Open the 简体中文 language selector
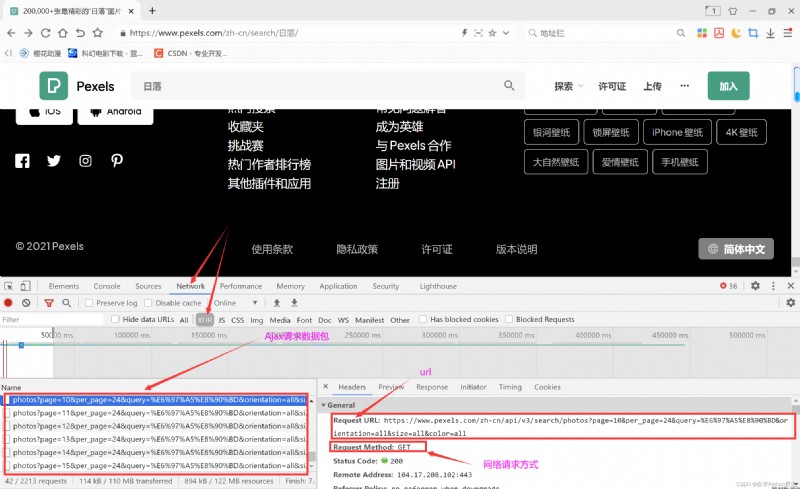The width and height of the screenshot is (800, 489). pyautogui.click(x=736, y=249)
